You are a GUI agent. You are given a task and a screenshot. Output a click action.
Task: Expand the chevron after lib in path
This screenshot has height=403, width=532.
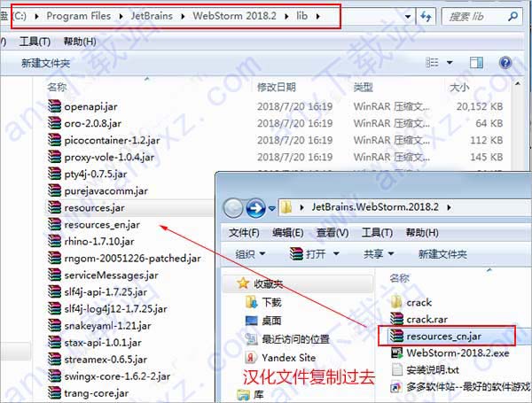[317, 16]
